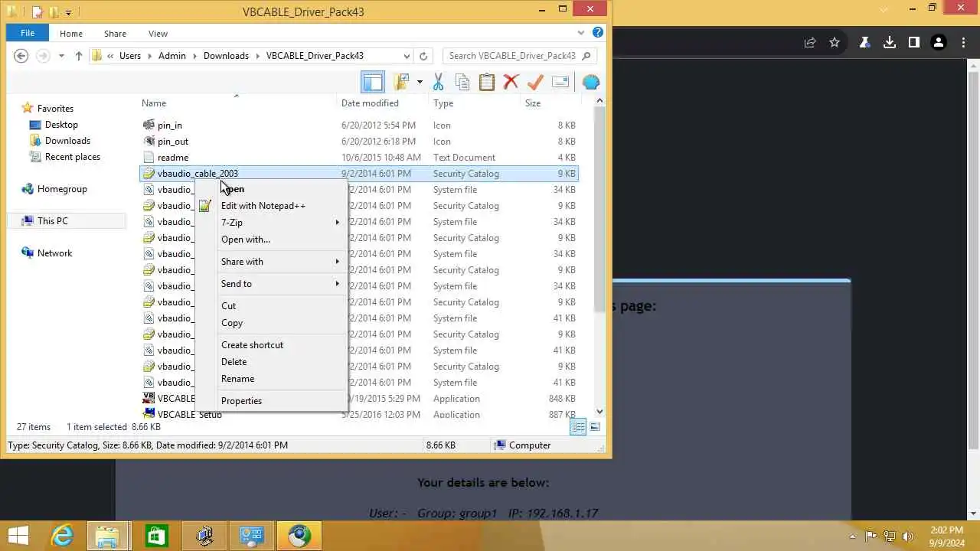The image size is (980, 551).
Task: Bookmark the page with Chrome's star icon
Action: pyautogui.click(x=835, y=43)
